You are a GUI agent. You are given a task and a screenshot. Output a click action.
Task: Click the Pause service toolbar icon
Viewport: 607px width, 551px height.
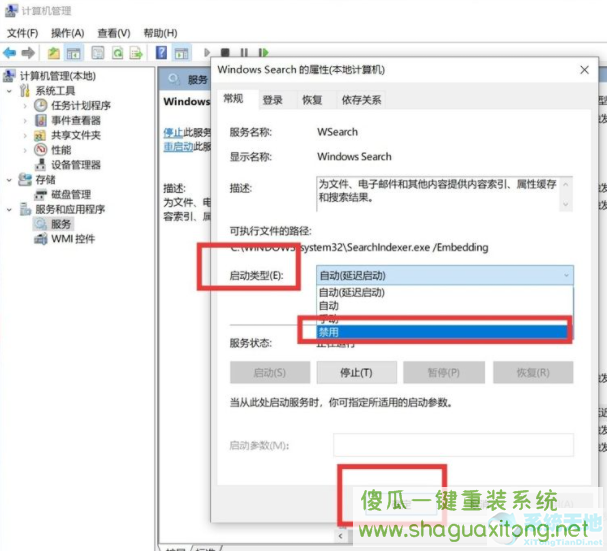point(244,52)
